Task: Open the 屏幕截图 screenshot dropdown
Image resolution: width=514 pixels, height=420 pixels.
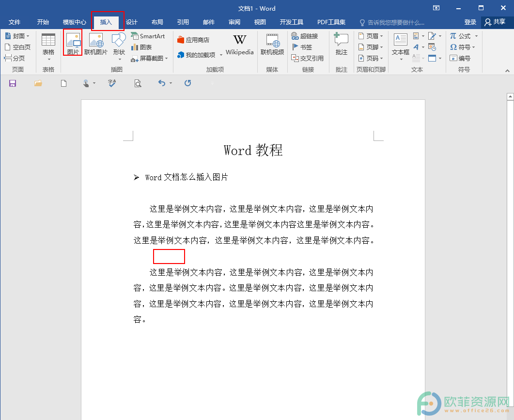Action: pyautogui.click(x=150, y=58)
